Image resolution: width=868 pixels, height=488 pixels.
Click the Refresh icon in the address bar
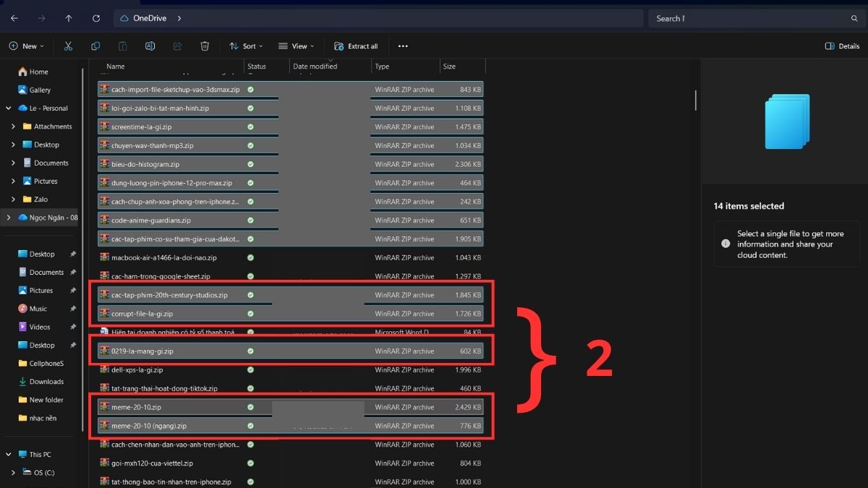[95, 18]
